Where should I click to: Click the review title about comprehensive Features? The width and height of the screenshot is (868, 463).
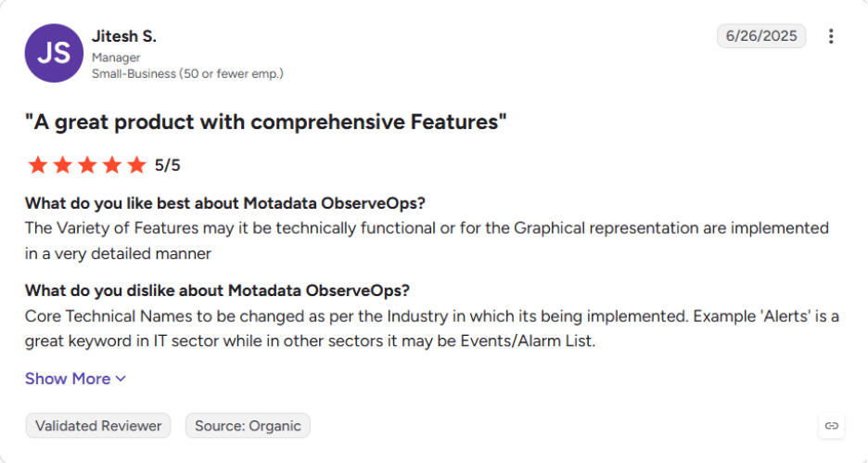tap(266, 122)
